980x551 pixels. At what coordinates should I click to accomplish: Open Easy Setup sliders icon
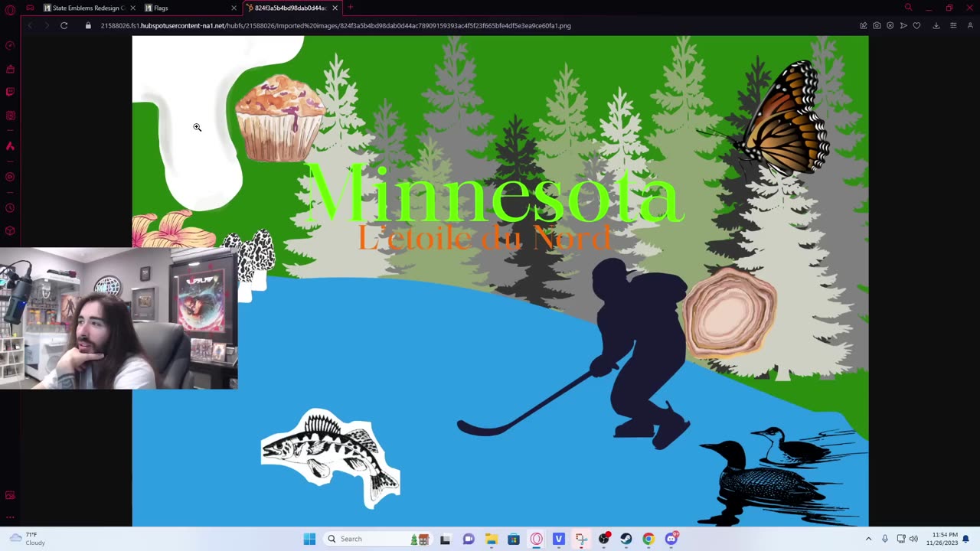coord(953,25)
